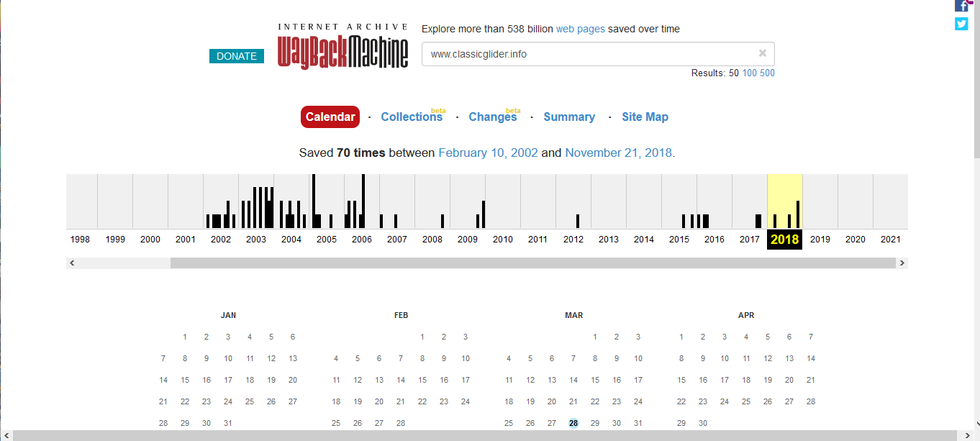This screenshot has width=980, height=441.
Task: Select year 2003 in the timeline
Action: 256,240
